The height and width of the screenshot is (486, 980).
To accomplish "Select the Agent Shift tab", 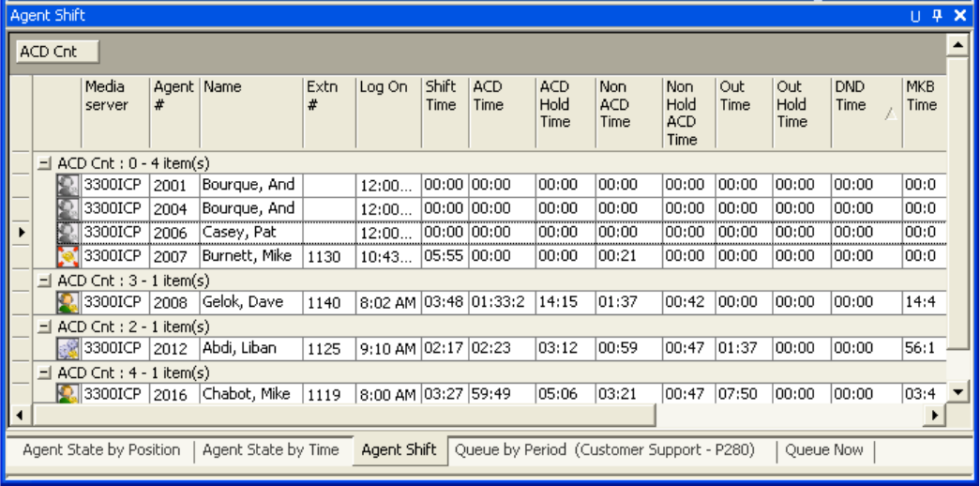I will click(x=399, y=450).
